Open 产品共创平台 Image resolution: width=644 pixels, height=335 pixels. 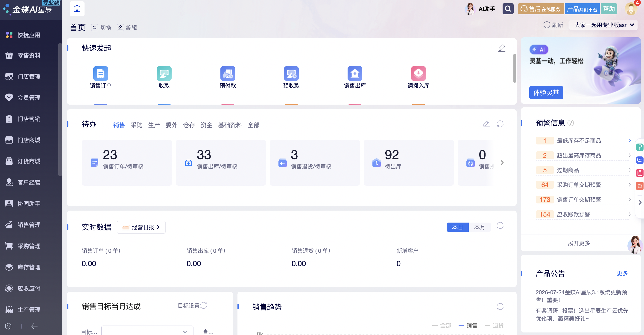coord(582,9)
